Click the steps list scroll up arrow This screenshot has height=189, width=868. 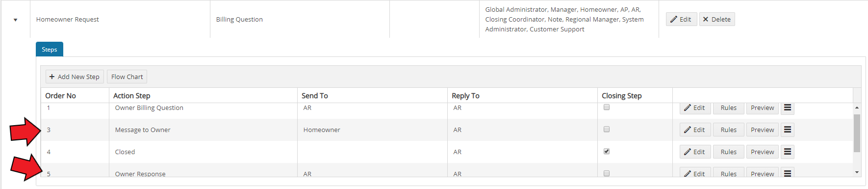857,108
